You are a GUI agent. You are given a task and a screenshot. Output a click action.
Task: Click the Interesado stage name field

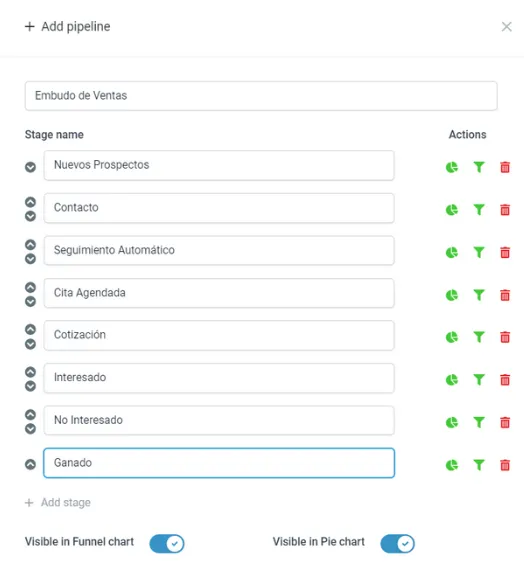pyautogui.click(x=219, y=378)
